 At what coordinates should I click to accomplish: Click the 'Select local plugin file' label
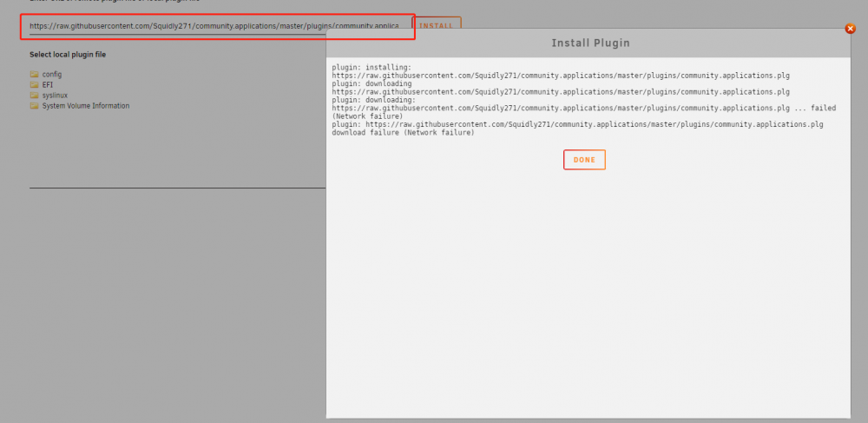pos(68,55)
